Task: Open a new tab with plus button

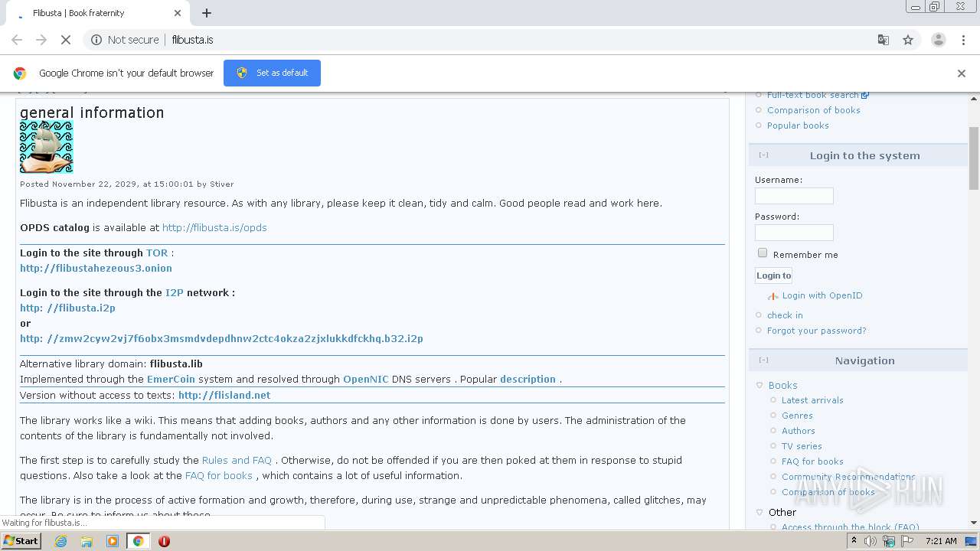Action: [x=207, y=13]
